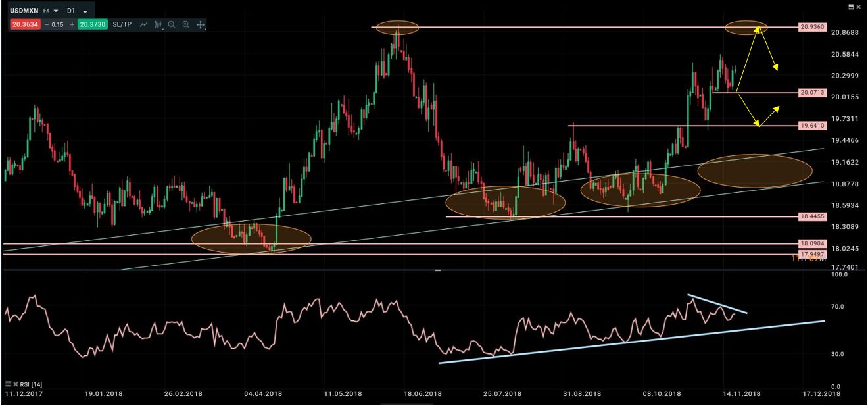Select the 20.9360 horizontal level label
The height and width of the screenshot is (406, 868).
tap(813, 27)
